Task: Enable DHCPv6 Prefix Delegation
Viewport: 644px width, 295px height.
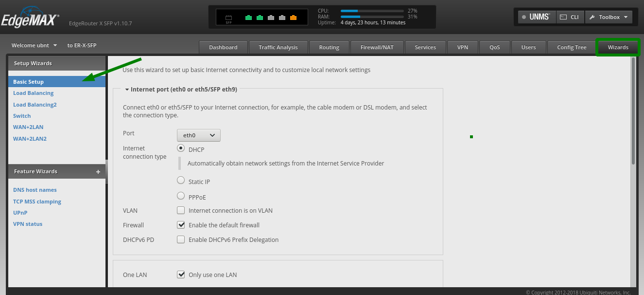Action: (x=181, y=240)
